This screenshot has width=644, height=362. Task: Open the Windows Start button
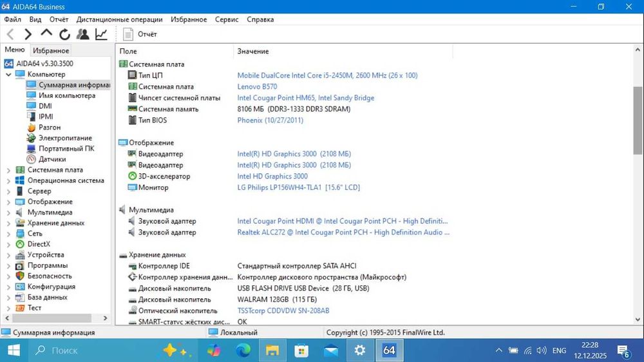[14, 350]
